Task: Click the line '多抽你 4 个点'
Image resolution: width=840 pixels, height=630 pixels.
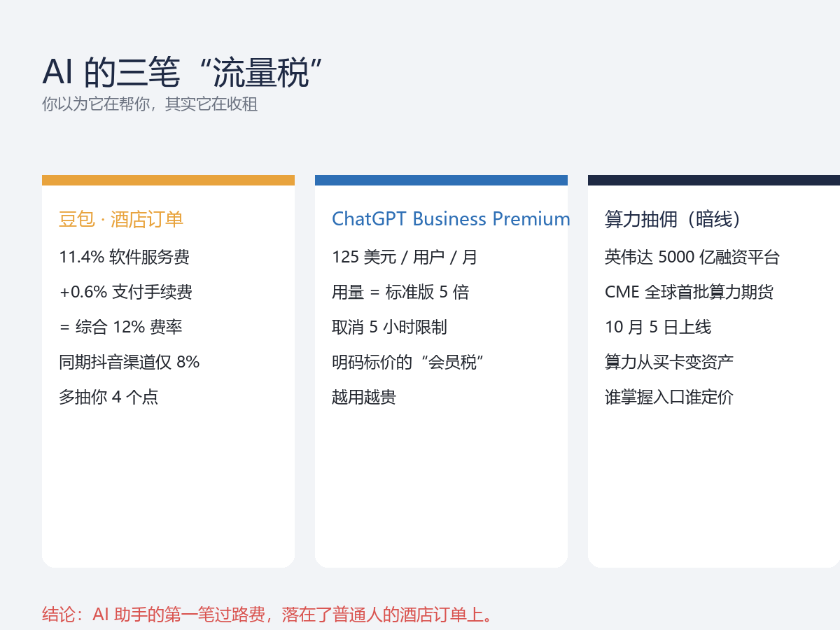Action: tap(108, 397)
